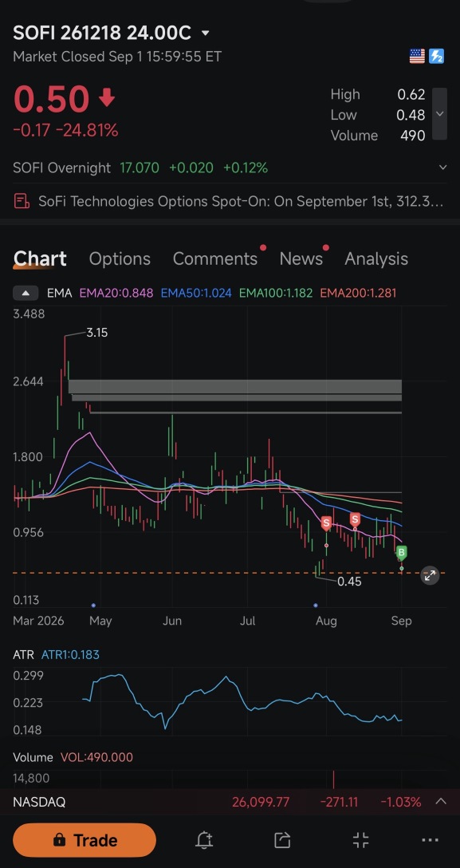
Task: Collapse the EMA indicator legend arrow
Action: (x=26, y=293)
